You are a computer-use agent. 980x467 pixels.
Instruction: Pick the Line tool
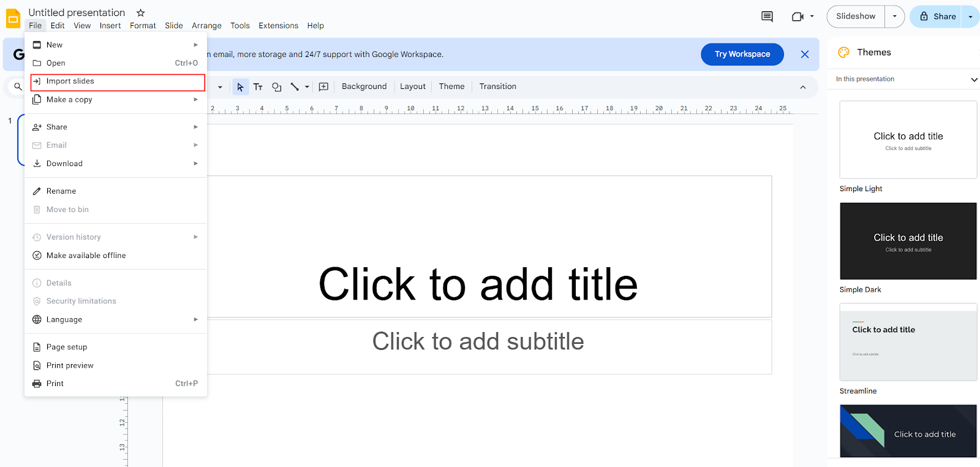click(295, 87)
